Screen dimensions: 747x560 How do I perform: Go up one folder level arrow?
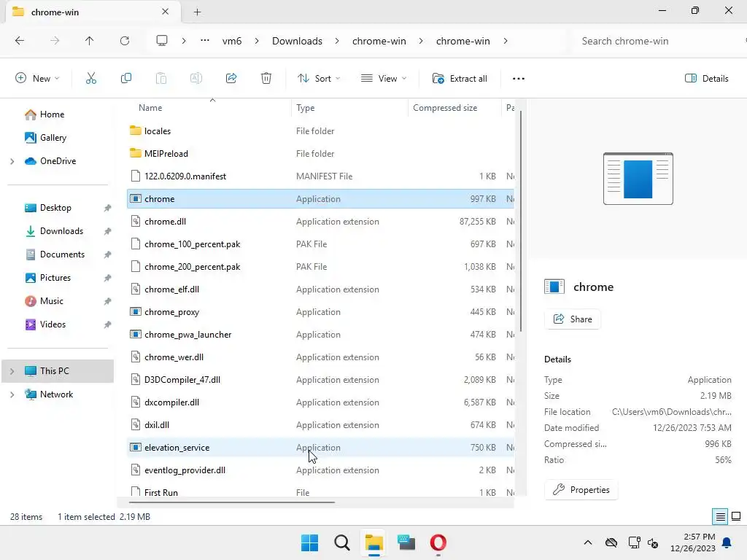pos(89,41)
